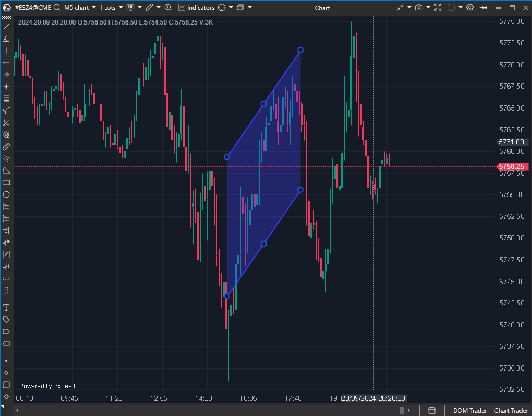Screen dimensions: 532x416
Task: Select the Text annotation tool
Action: [x=6, y=308]
